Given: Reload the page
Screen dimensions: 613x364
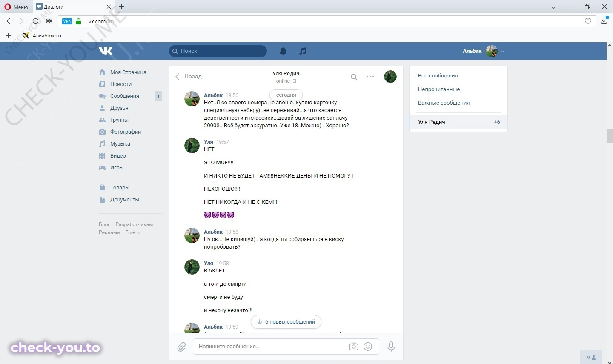Looking at the screenshot, I should click(36, 21).
